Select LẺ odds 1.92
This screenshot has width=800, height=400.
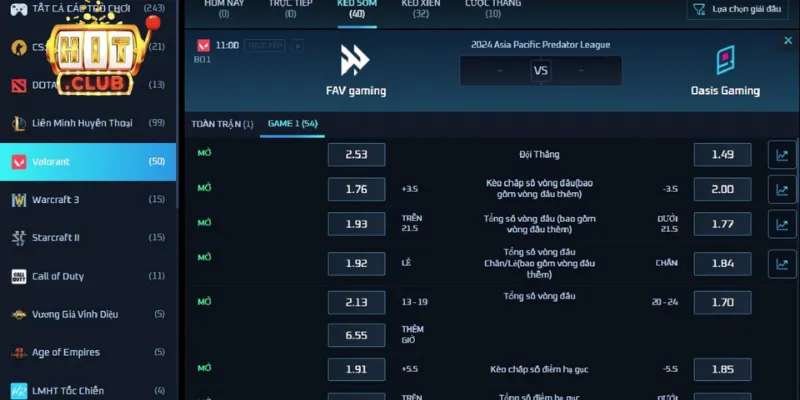click(x=357, y=264)
